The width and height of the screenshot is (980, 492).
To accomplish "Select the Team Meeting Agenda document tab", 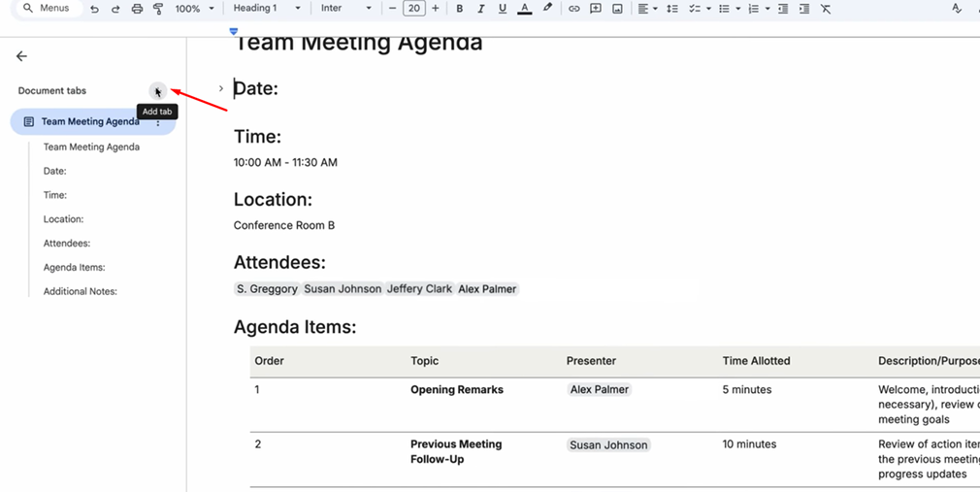I will pos(89,122).
